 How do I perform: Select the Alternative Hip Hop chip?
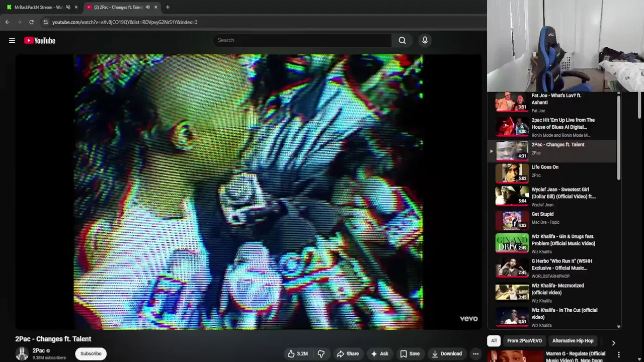pyautogui.click(x=573, y=341)
